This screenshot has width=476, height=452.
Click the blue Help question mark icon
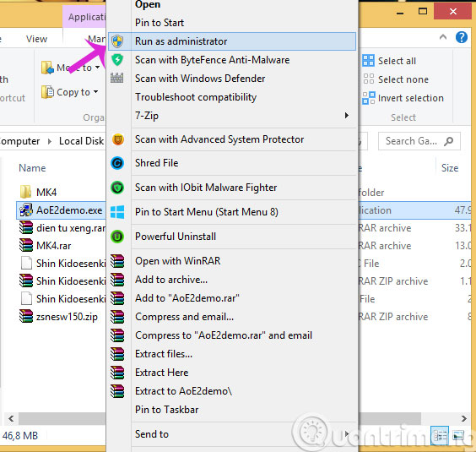coord(462,37)
